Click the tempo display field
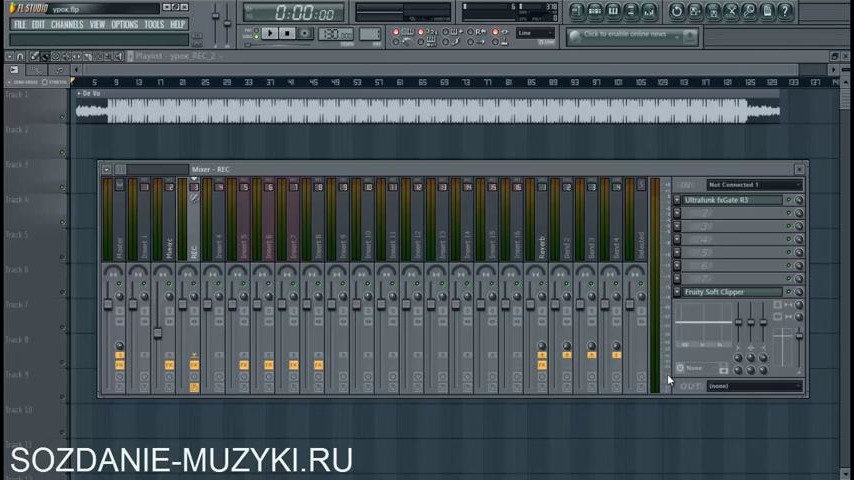The height and width of the screenshot is (480, 854). click(335, 34)
